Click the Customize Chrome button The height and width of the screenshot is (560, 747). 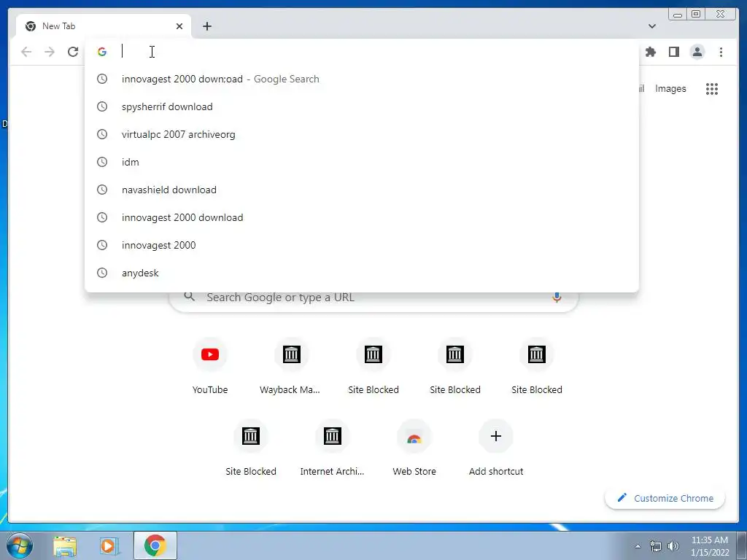click(x=665, y=498)
